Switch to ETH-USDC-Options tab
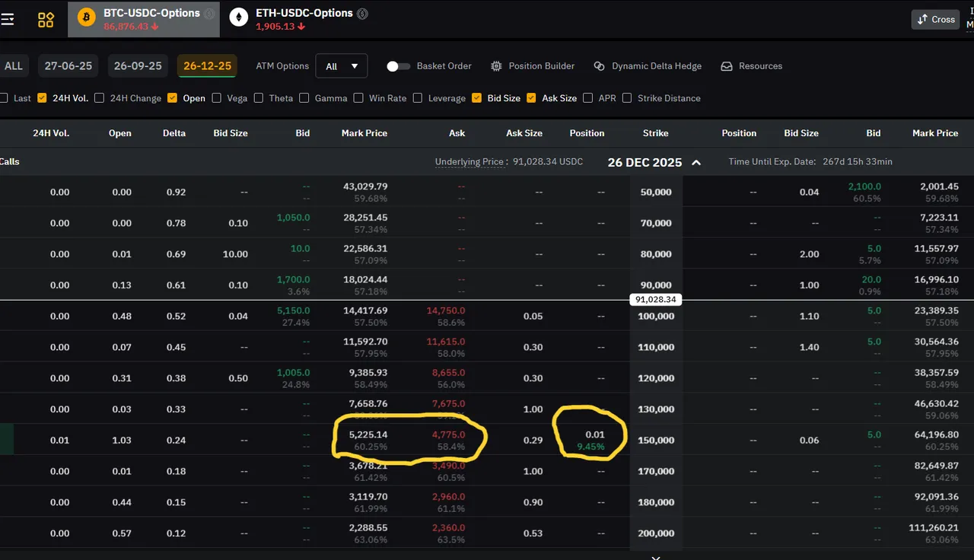Image resolution: width=974 pixels, height=560 pixels. [x=298, y=19]
